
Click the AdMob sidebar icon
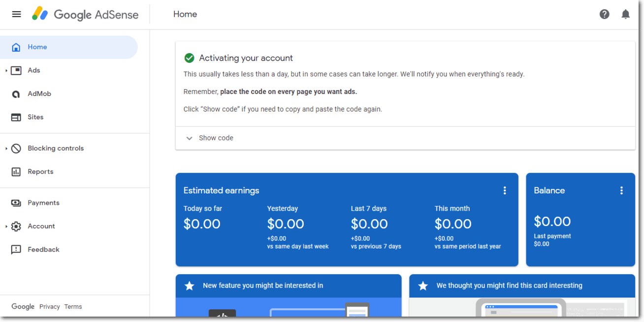click(x=16, y=94)
